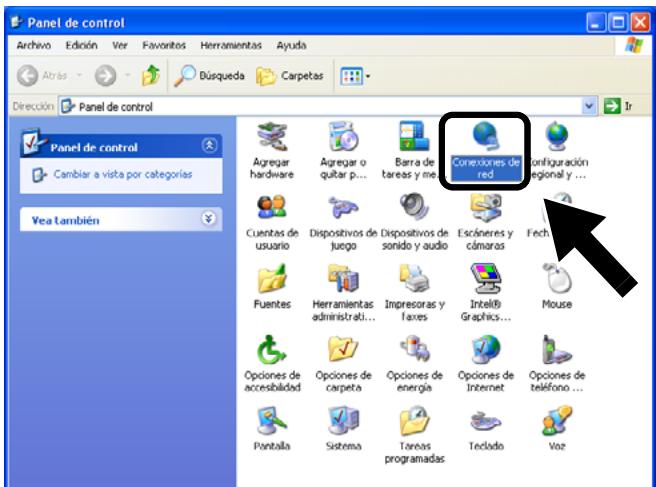Viewport: 656px width, 487px height.
Task: Open the Voz icon
Action: click(x=557, y=421)
